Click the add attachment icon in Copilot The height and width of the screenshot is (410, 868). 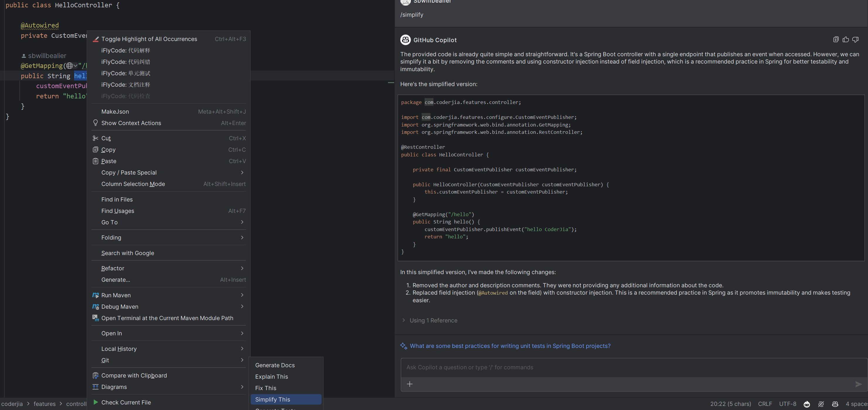pyautogui.click(x=410, y=383)
